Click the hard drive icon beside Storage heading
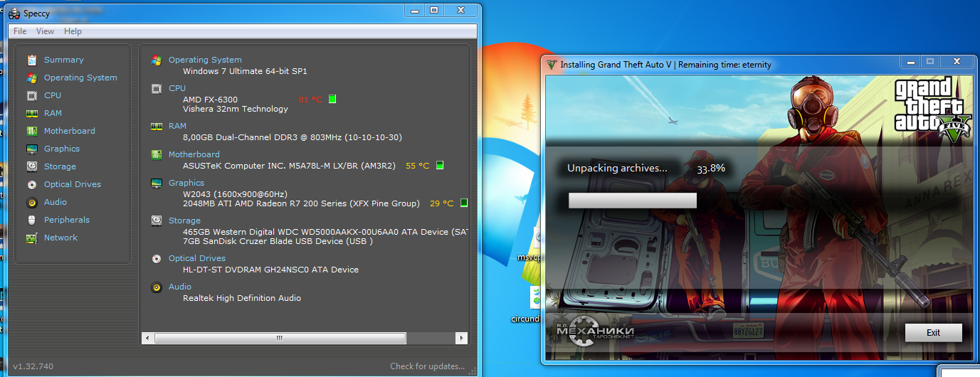The image size is (980, 377). (156, 221)
